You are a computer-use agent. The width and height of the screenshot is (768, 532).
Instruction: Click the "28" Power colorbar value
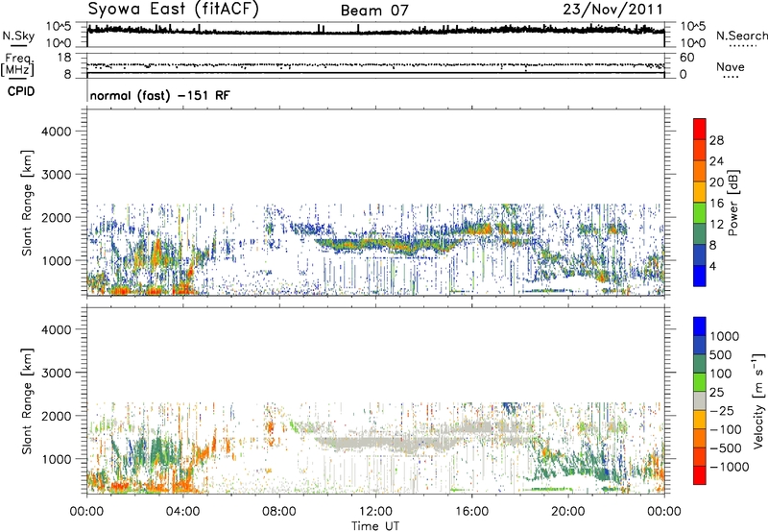coord(716,140)
